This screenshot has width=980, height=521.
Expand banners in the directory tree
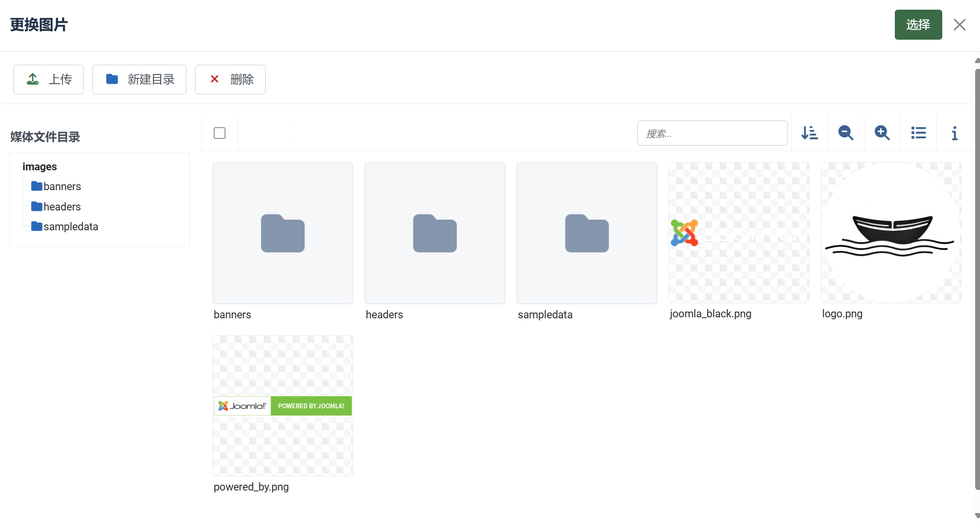(62, 186)
